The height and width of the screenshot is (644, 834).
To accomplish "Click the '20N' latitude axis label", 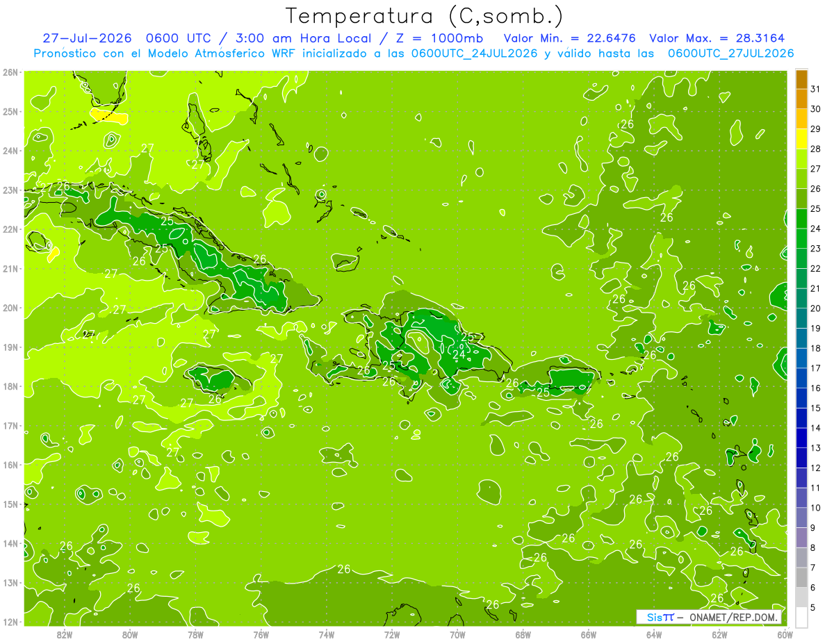I will tap(10, 308).
